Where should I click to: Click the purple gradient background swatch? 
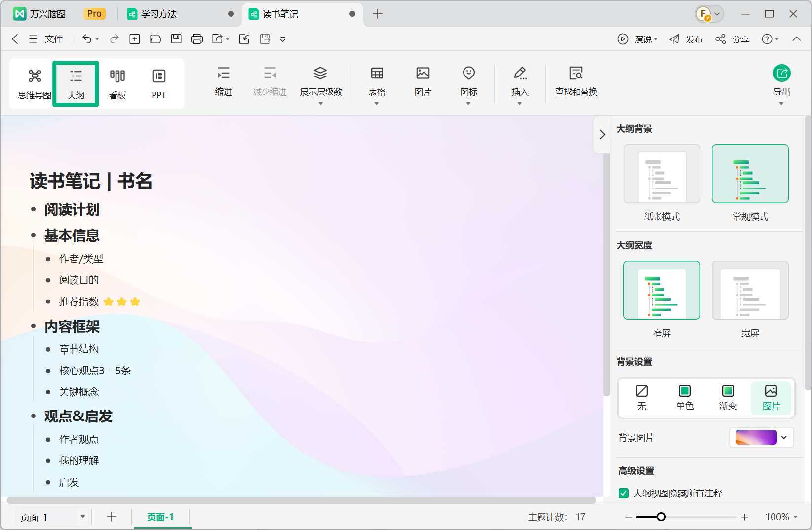[756, 437]
